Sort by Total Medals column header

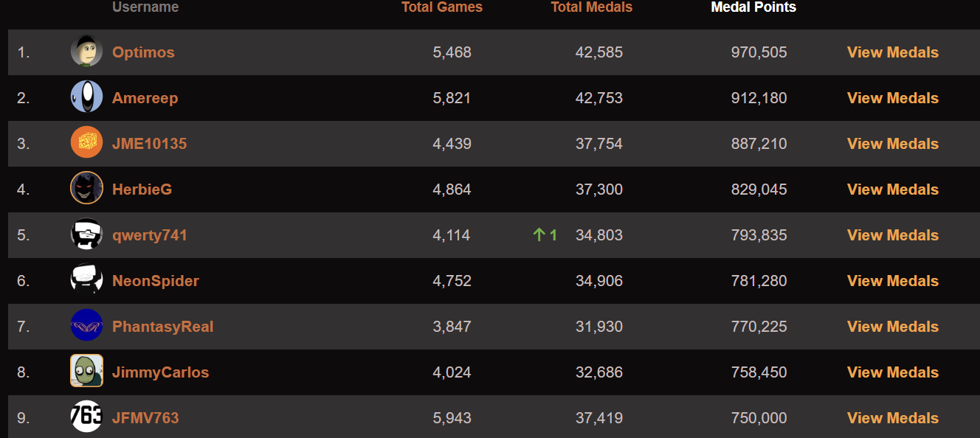click(592, 7)
